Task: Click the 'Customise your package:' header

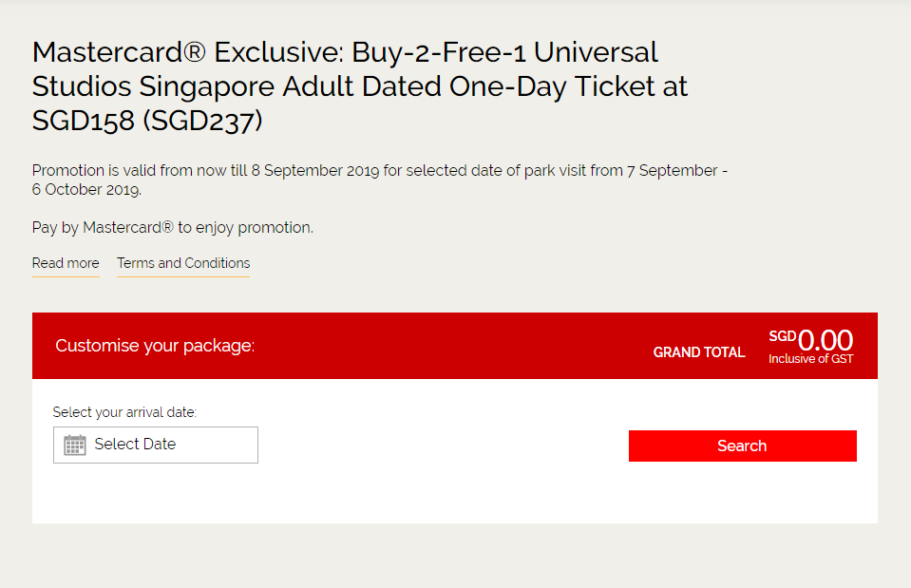Action: click(x=155, y=346)
